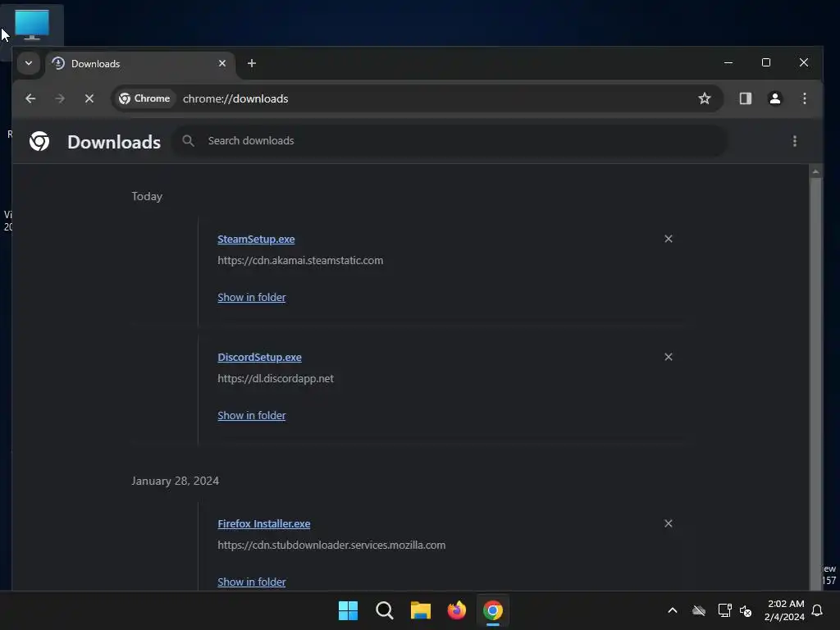This screenshot has height=630, width=840.
Task: Show Firefox Installer.exe in folder
Action: pyautogui.click(x=251, y=582)
